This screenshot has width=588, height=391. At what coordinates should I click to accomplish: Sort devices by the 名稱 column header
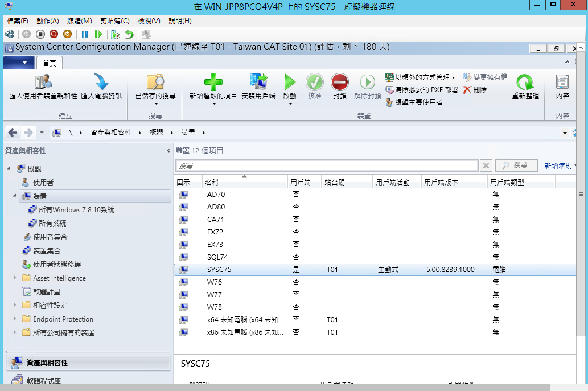tap(245, 182)
